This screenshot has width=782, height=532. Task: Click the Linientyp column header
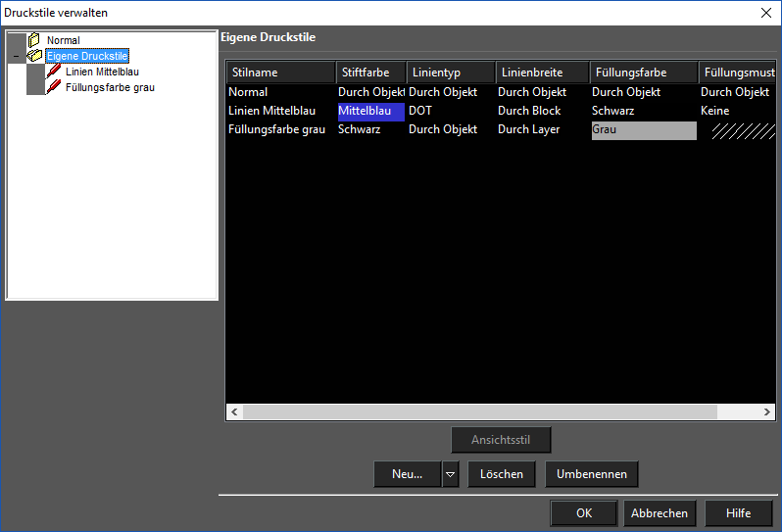451,73
